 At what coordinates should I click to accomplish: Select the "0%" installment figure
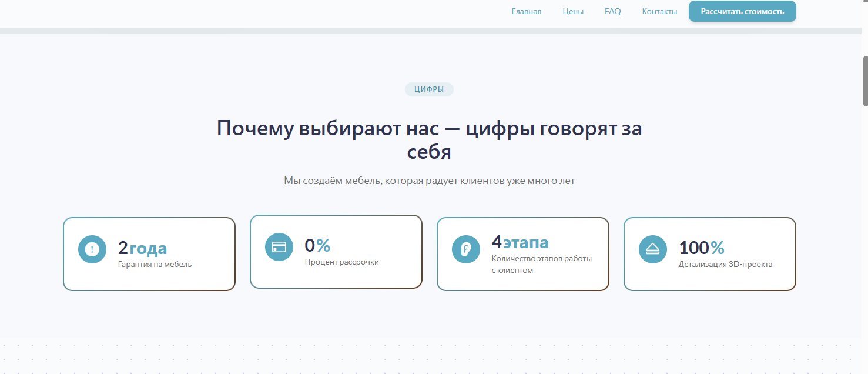[x=317, y=245]
